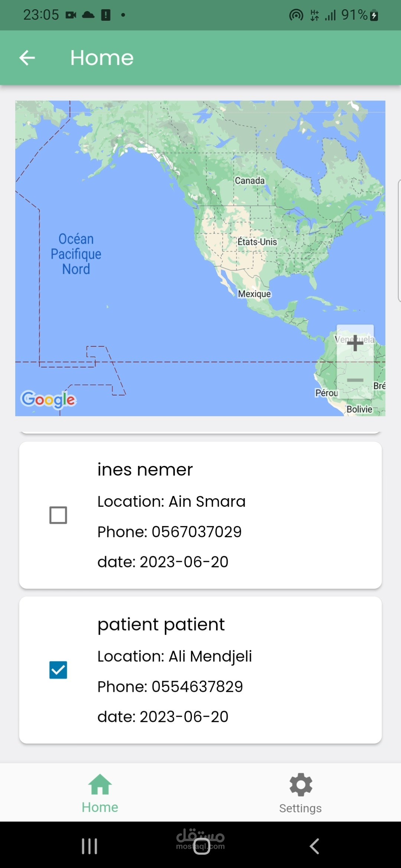Screen dimensions: 401x868
Task: Select the Home tab label
Action: click(x=100, y=808)
